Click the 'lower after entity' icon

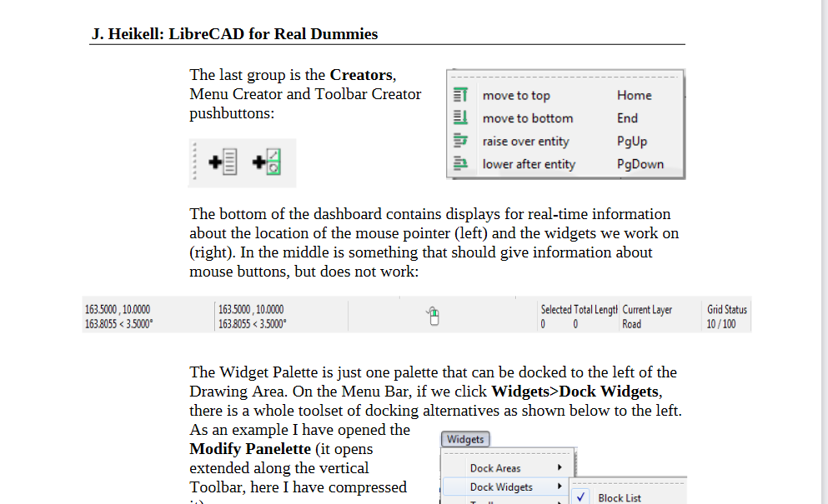click(459, 163)
